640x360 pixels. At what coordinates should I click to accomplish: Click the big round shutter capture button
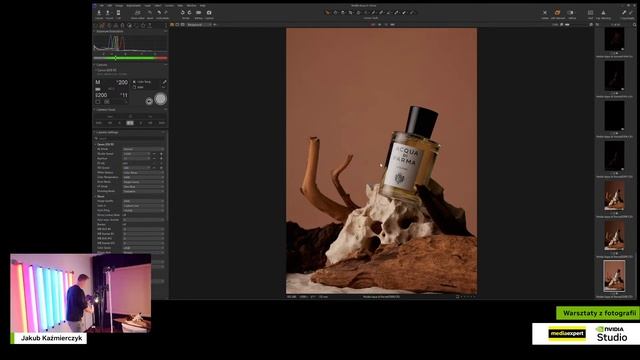tap(160, 99)
